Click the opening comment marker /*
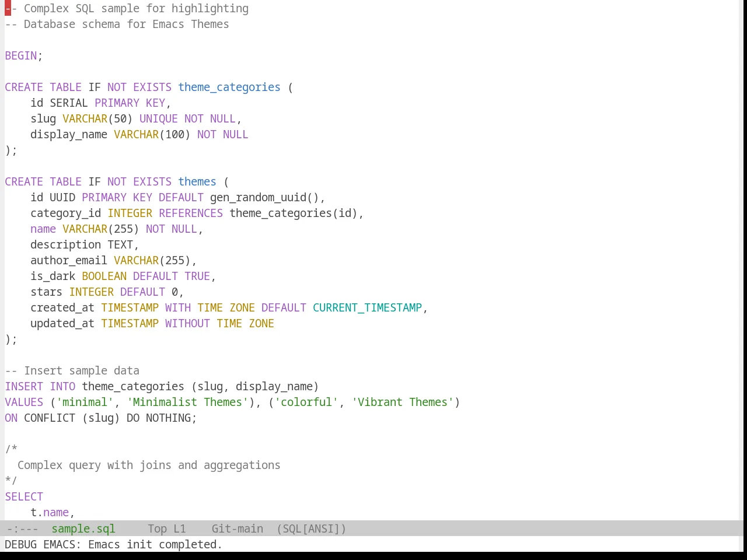This screenshot has width=747, height=560. (11, 450)
